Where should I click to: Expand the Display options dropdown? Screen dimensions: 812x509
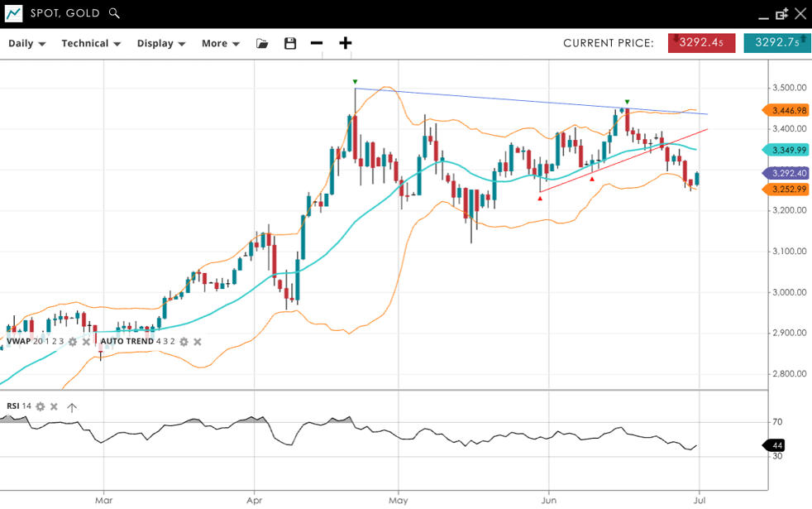(161, 43)
